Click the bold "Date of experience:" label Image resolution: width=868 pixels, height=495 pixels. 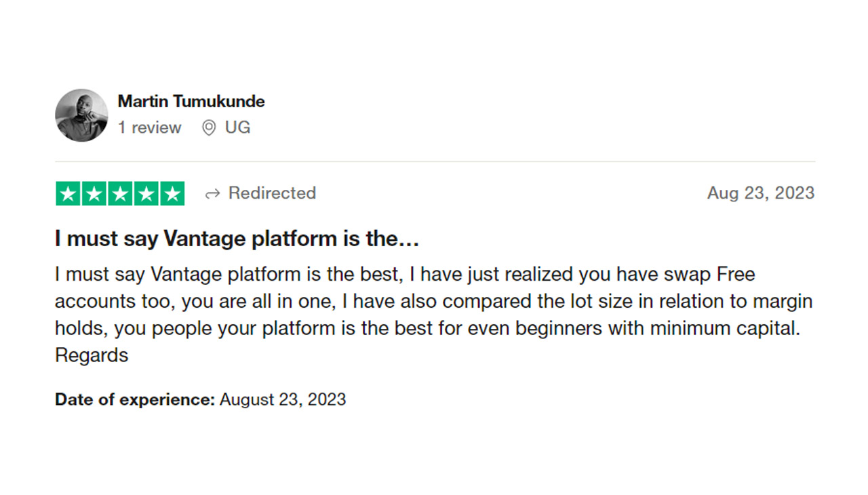(x=135, y=399)
